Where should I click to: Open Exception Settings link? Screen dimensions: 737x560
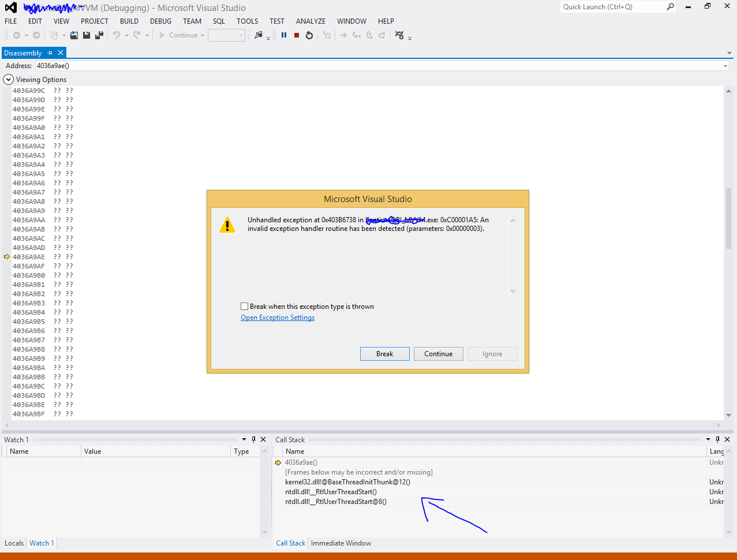coord(277,317)
